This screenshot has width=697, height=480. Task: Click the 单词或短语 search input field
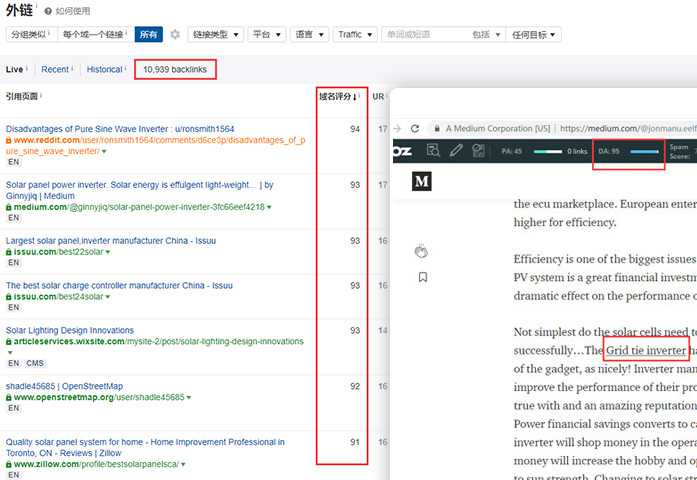point(425,34)
